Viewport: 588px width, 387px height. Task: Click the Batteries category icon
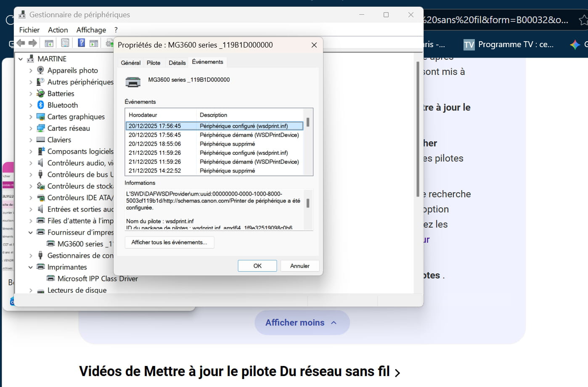coord(41,93)
